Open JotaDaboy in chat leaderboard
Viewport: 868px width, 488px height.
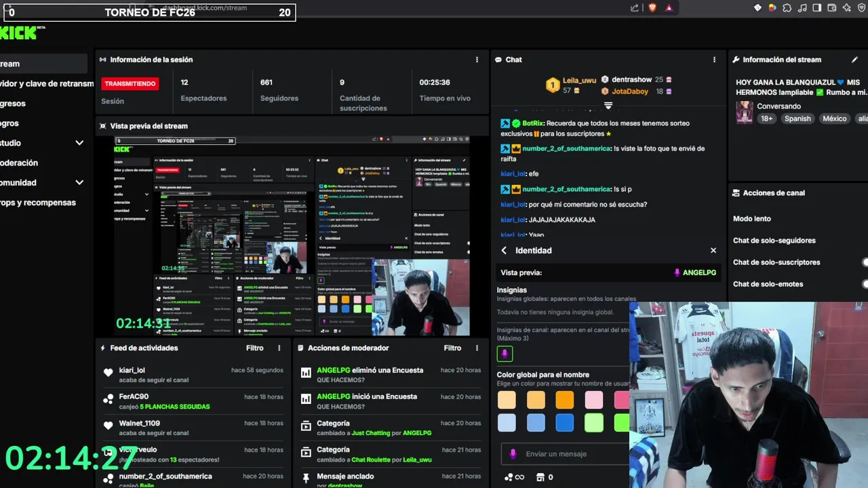pos(630,91)
